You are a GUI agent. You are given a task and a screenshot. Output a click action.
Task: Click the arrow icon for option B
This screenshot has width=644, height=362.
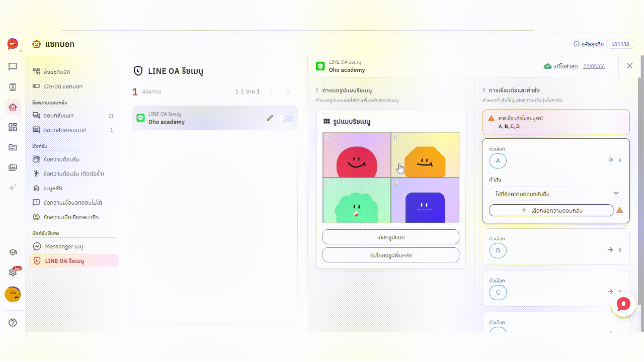[x=610, y=250]
